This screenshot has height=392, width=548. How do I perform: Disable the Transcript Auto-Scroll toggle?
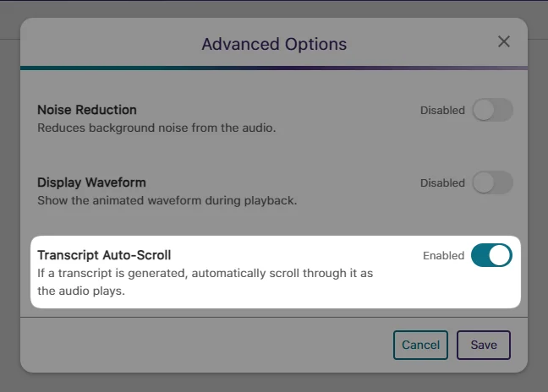491,255
